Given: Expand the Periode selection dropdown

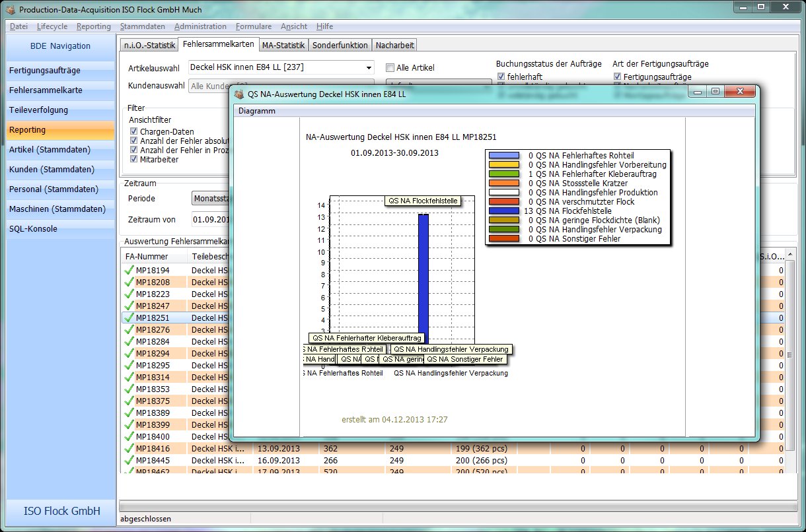Looking at the screenshot, I should click(210, 199).
